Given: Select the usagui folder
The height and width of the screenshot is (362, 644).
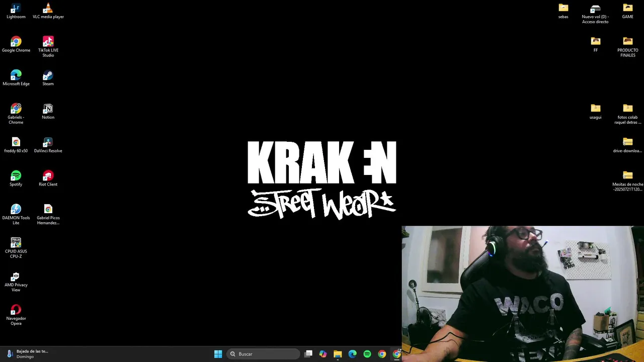Looking at the screenshot, I should click(595, 112).
